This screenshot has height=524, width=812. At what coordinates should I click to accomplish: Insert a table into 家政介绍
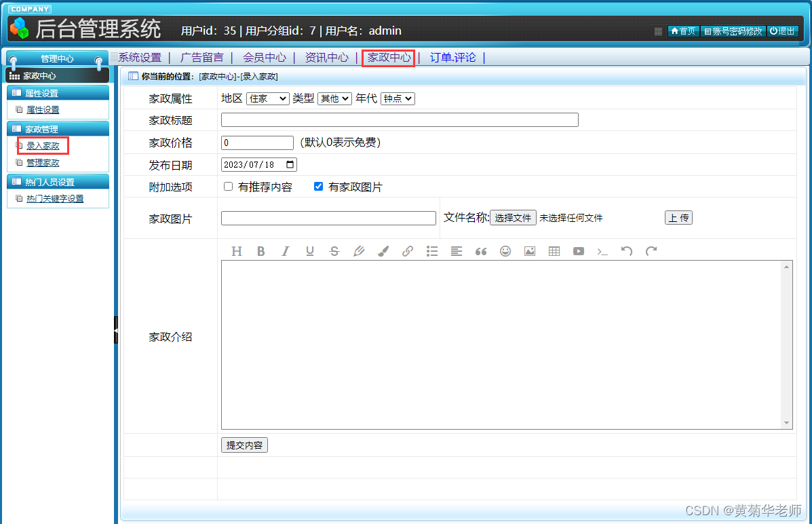(554, 251)
